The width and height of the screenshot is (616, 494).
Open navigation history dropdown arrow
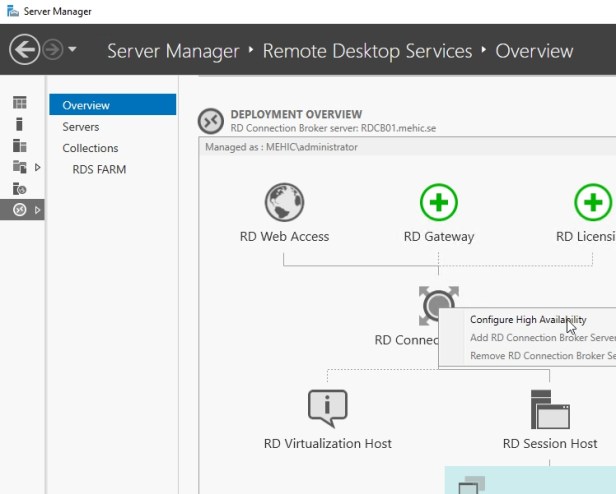73,49
